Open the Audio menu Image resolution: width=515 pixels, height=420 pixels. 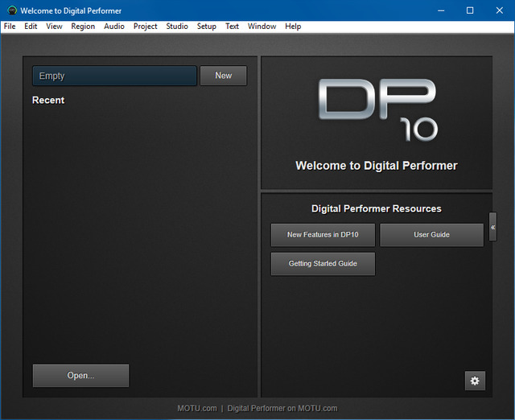114,27
